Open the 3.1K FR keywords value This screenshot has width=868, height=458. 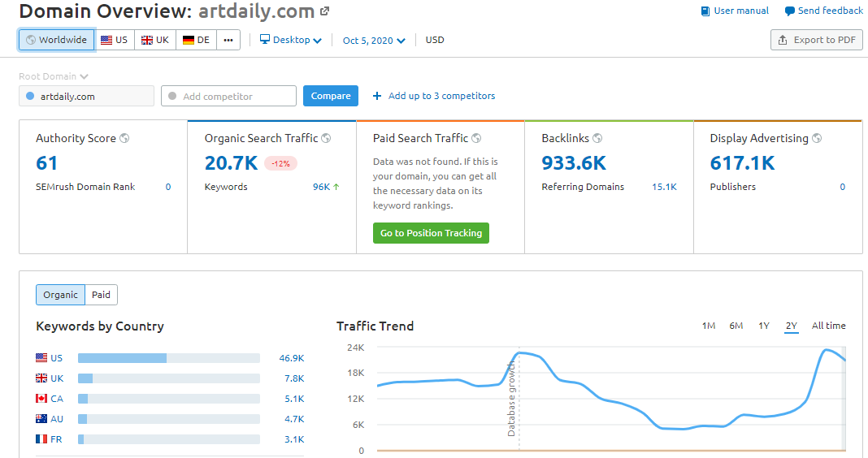tap(294, 439)
